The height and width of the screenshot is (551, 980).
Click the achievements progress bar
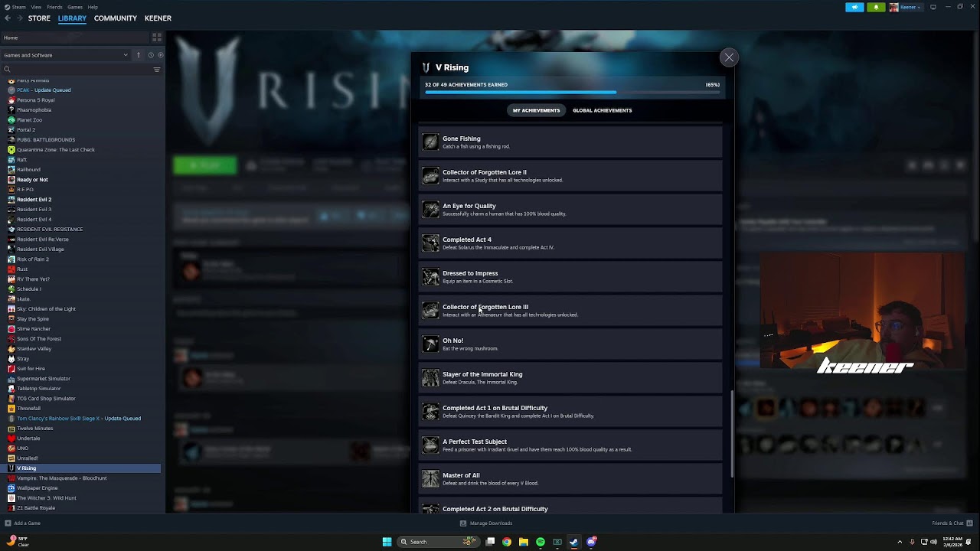click(572, 93)
